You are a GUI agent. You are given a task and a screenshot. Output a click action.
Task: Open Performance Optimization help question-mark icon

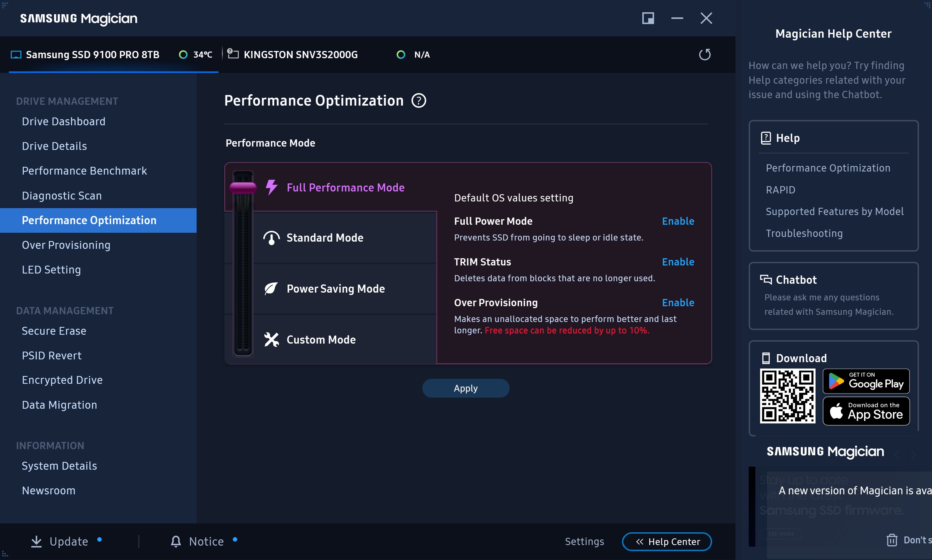pyautogui.click(x=418, y=101)
